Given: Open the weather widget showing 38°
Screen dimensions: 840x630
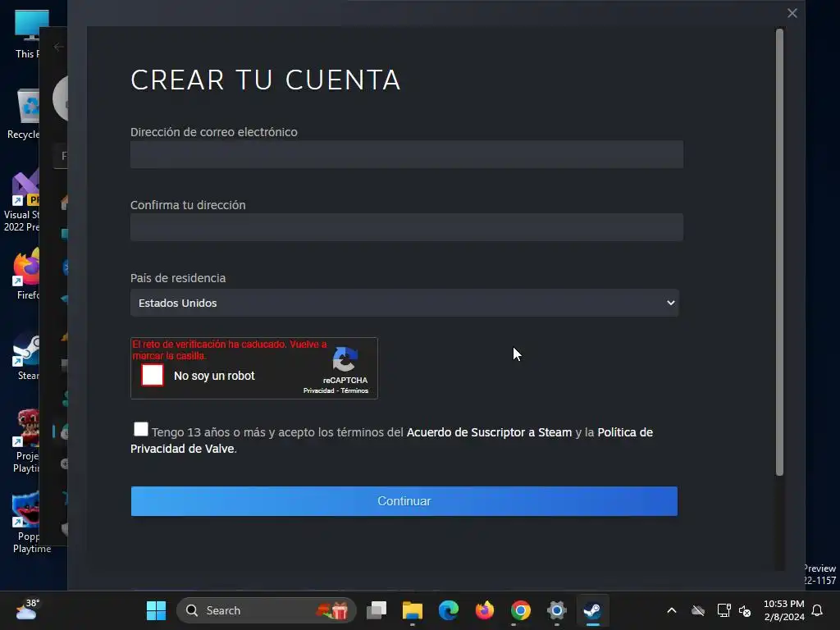Looking at the screenshot, I should coord(27,610).
